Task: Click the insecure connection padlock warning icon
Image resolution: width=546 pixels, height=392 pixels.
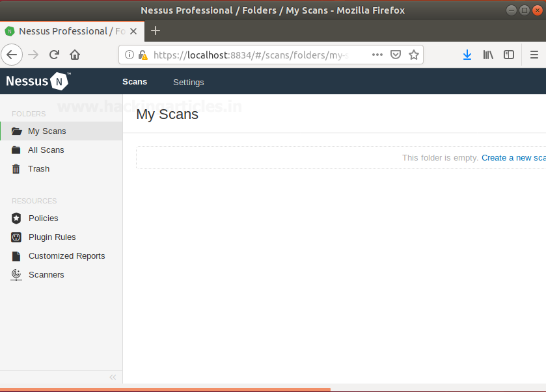Action: [143, 55]
